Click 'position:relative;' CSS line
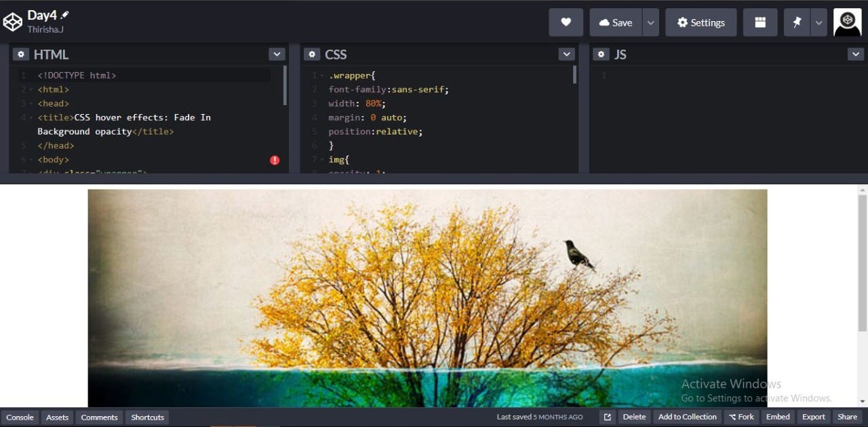The height and width of the screenshot is (427, 868). tap(376, 132)
